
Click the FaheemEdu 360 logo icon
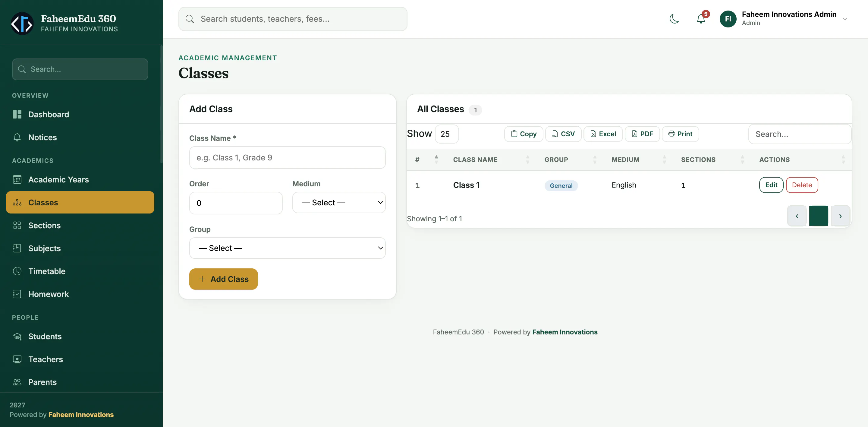pos(22,23)
